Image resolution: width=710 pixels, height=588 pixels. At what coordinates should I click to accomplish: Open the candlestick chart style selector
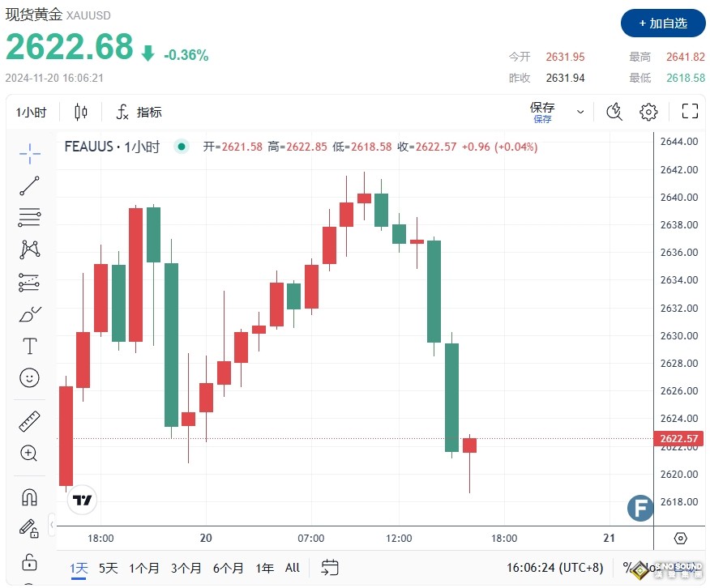[80, 112]
